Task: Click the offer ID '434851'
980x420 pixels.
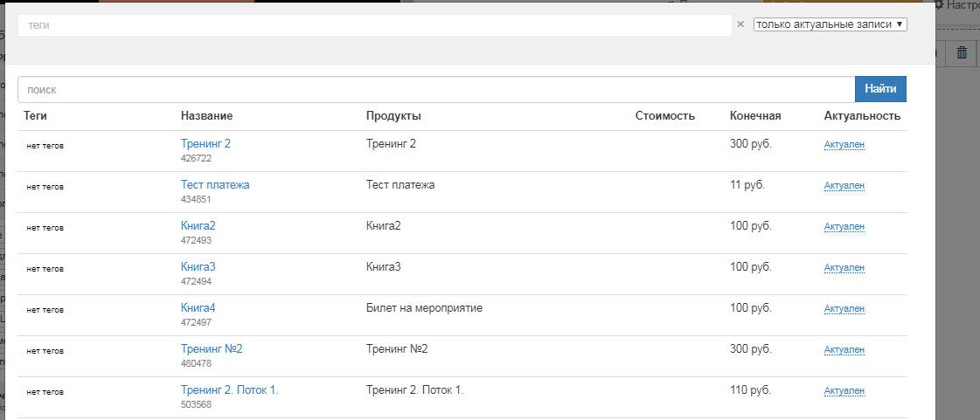Action: tap(196, 200)
